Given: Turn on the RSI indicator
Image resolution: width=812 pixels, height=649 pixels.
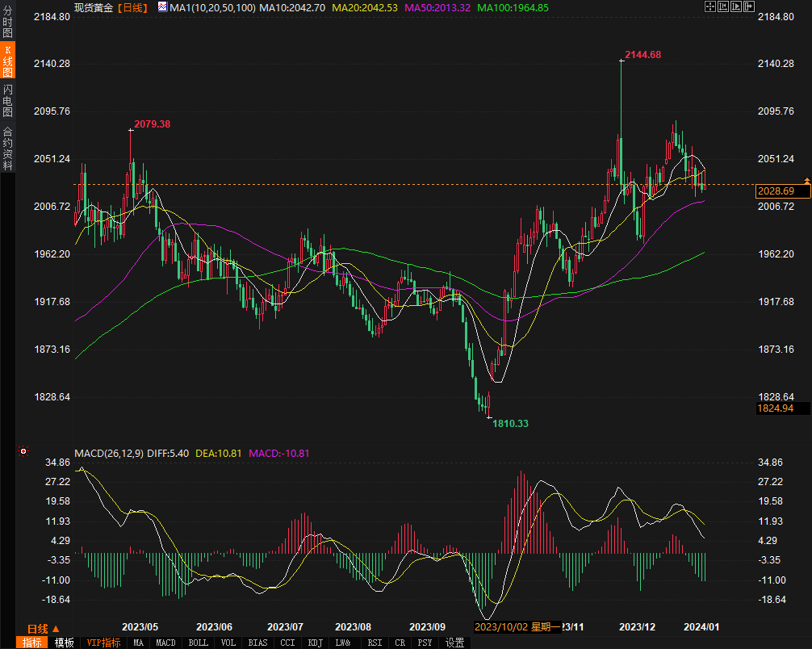Looking at the screenshot, I should 375,643.
